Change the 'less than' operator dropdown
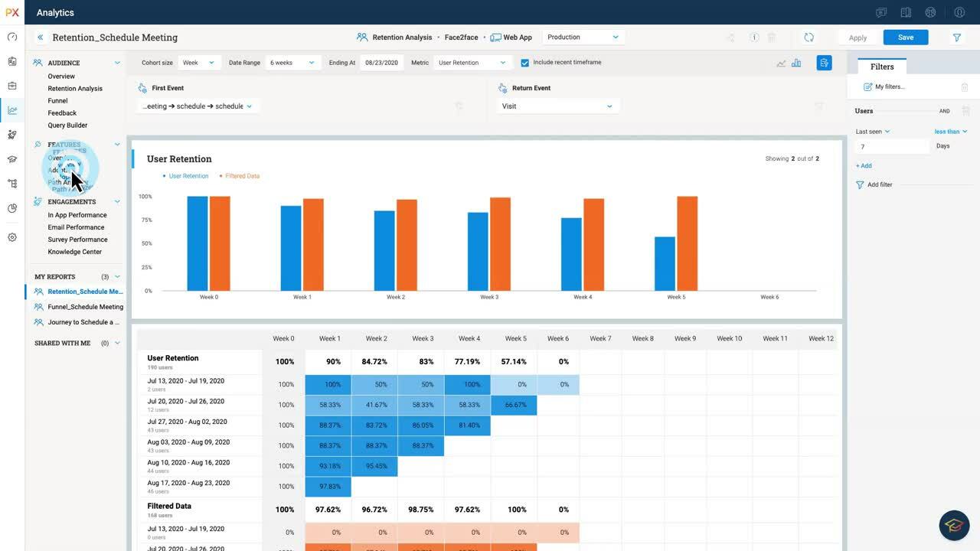Image resolution: width=980 pixels, height=551 pixels. pos(951,132)
